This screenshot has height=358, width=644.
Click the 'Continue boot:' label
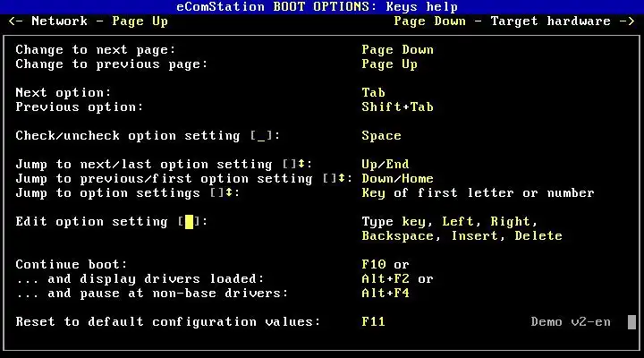72,264
